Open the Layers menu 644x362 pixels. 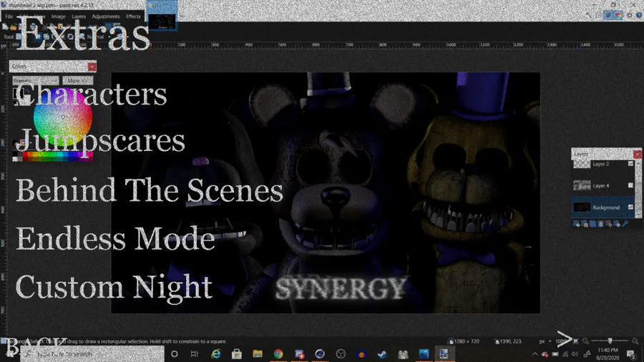click(79, 16)
